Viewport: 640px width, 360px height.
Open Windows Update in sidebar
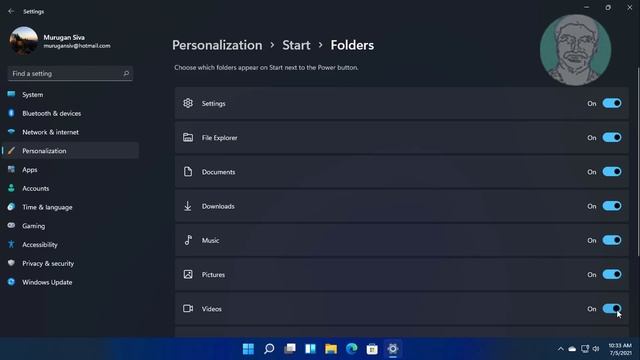coord(70,282)
